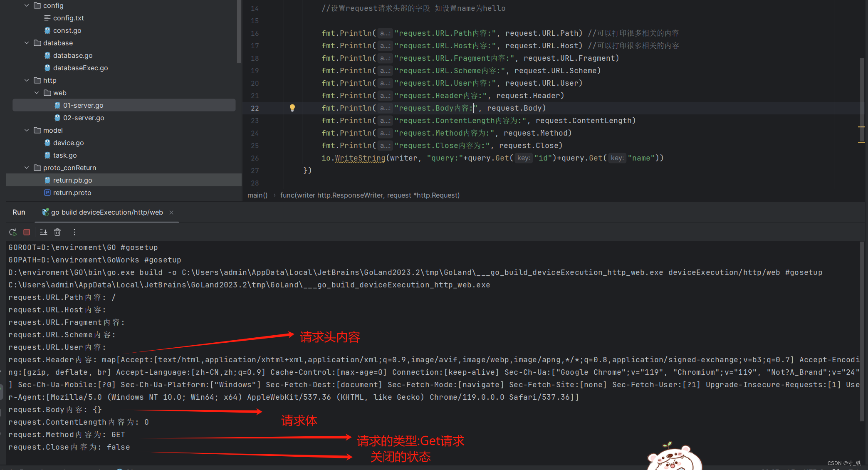Viewport: 868px width, 470px height.
Task: Click the close run tab icon
Action: pyautogui.click(x=171, y=212)
